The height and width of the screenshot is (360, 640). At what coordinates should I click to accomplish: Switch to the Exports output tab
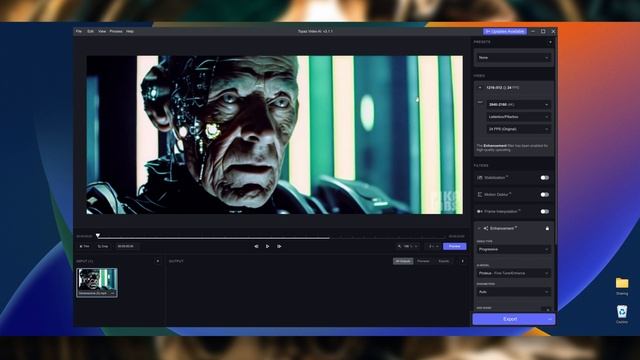[x=444, y=261]
